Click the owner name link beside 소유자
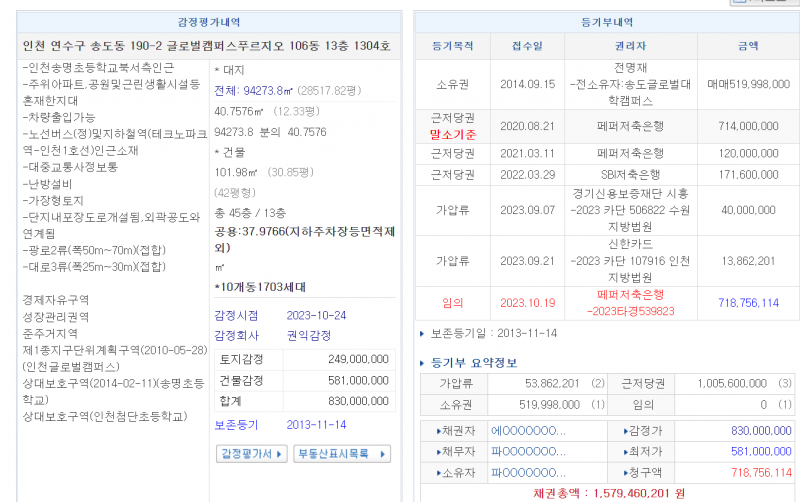The height and width of the screenshot is (502, 800). click(527, 471)
